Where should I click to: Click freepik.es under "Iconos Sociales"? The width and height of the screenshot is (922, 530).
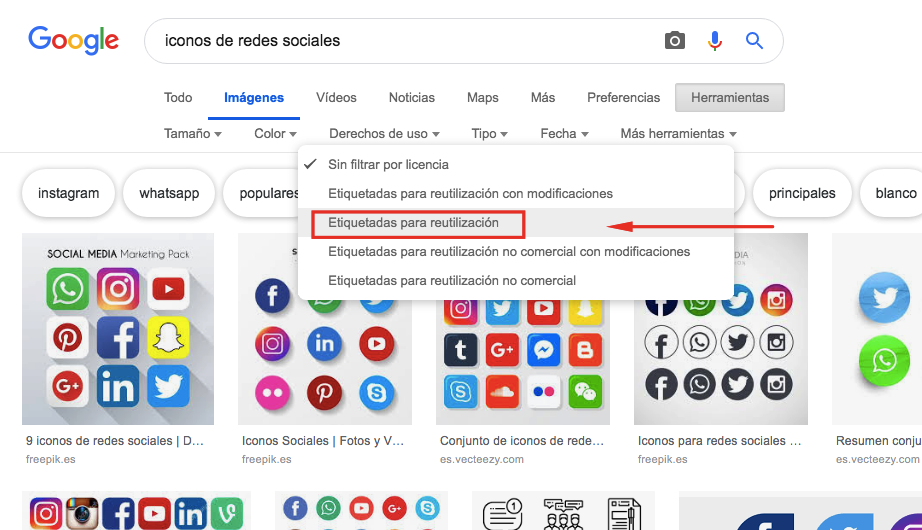click(x=266, y=459)
